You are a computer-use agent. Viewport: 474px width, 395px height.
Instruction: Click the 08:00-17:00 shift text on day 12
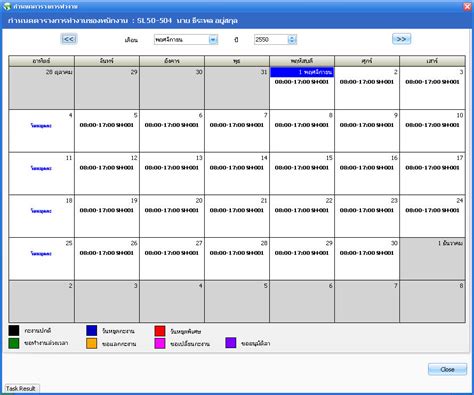pos(107,168)
